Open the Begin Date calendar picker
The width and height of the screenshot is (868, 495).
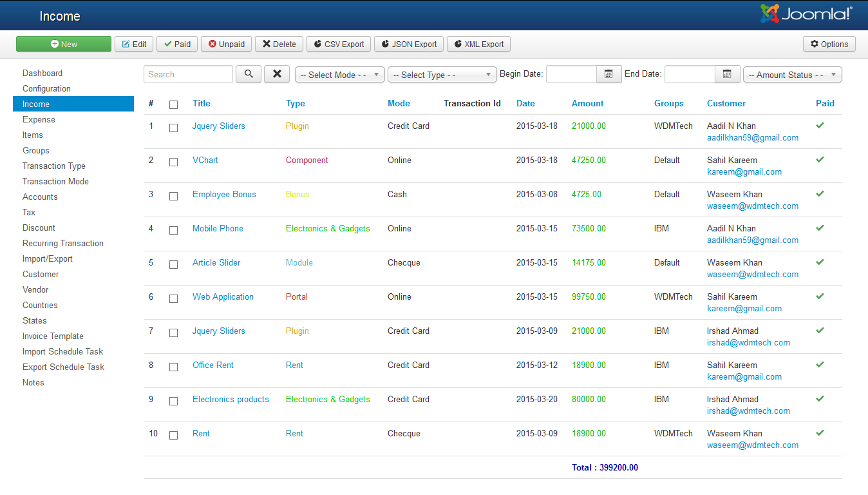click(609, 74)
